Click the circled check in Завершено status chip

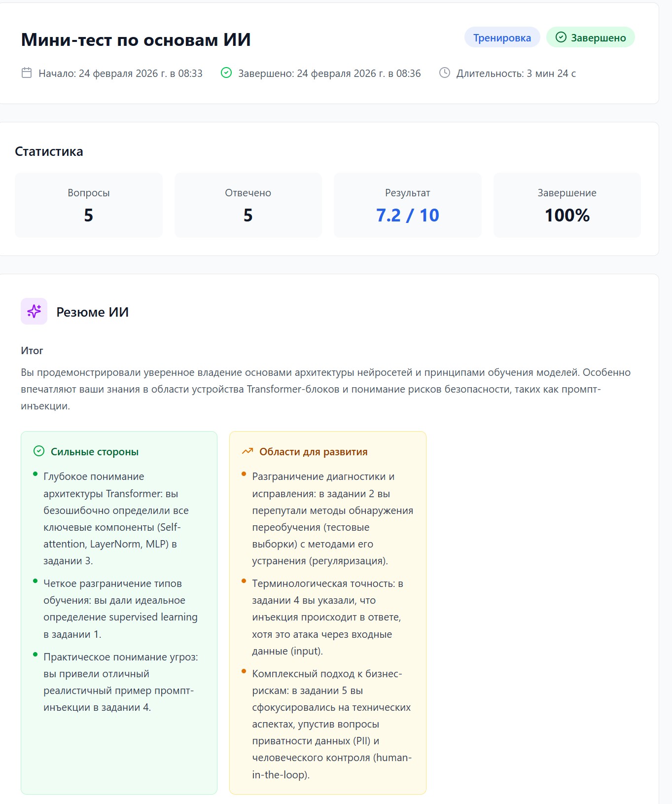560,37
